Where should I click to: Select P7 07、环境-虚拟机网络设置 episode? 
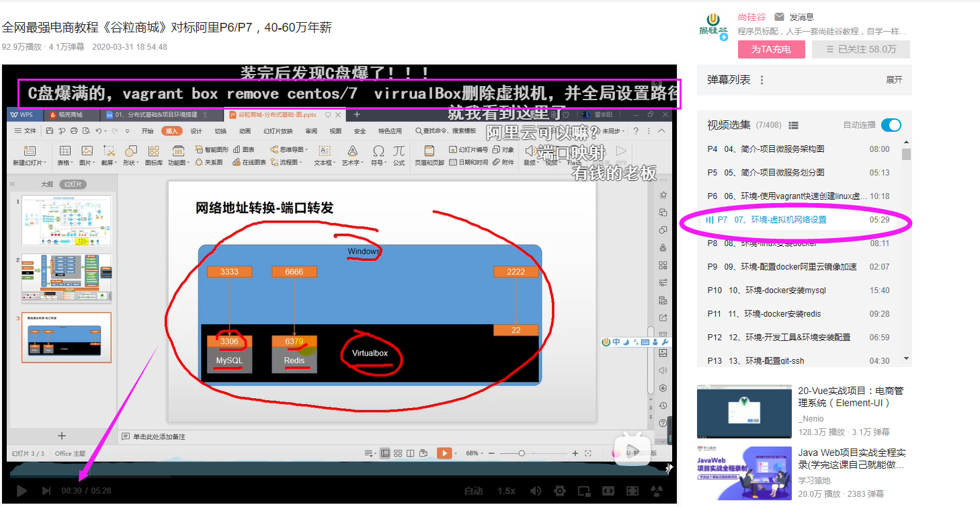(799, 220)
